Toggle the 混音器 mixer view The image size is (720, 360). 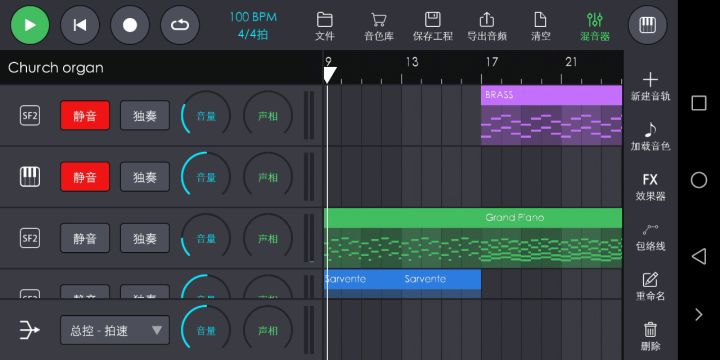click(595, 27)
